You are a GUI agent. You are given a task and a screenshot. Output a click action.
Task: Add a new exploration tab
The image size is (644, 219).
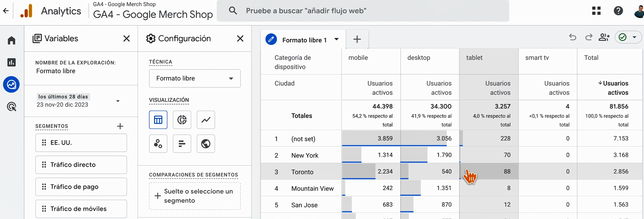coord(357,39)
